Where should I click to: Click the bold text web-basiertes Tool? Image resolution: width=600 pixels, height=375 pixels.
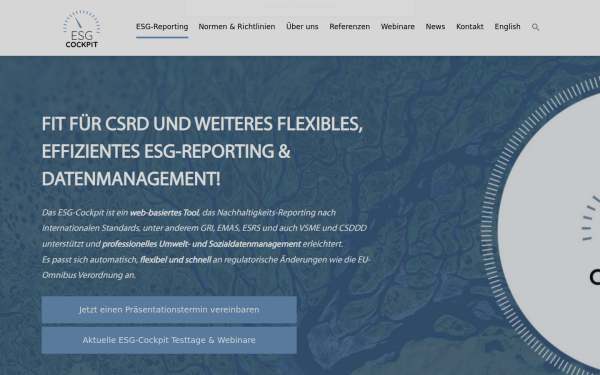tap(164, 213)
